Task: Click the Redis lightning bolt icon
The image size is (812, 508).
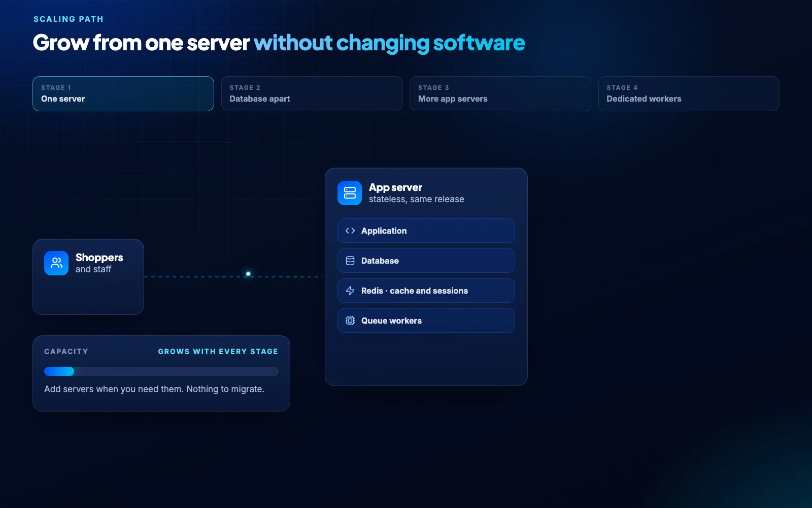Action: point(350,291)
